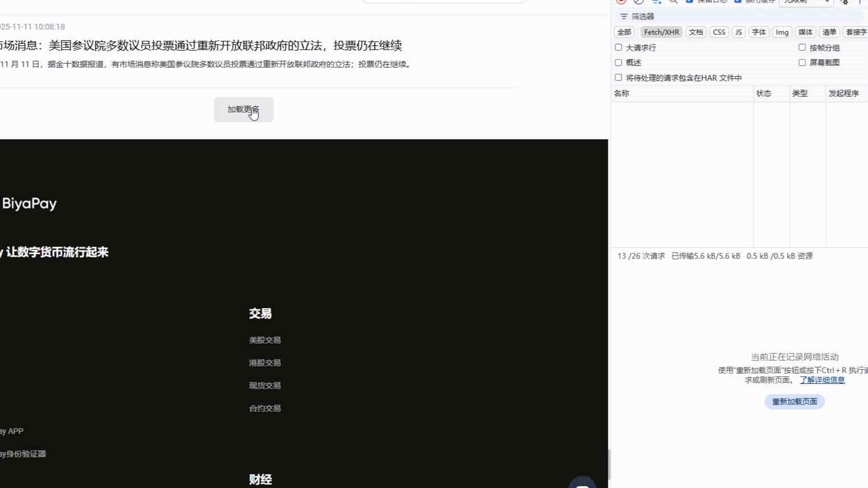868x488 pixels.
Task: Select the 媒体 request type filter
Action: 805,32
